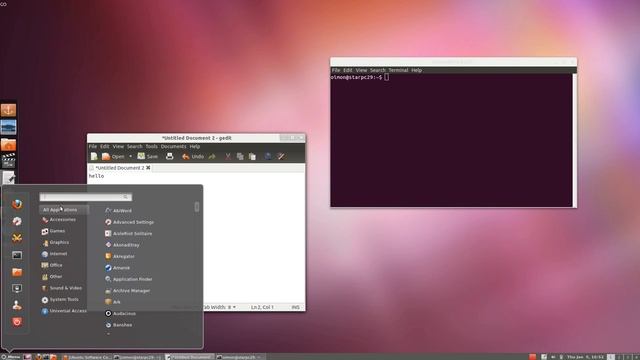Screen dimensions: 640x360
Task: Click the applications menu search field
Action: (86, 197)
